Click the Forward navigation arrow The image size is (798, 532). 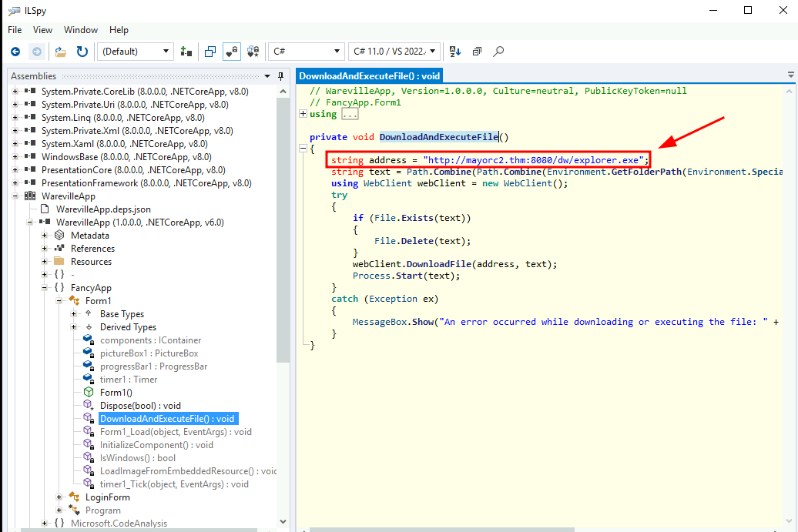[x=37, y=52]
